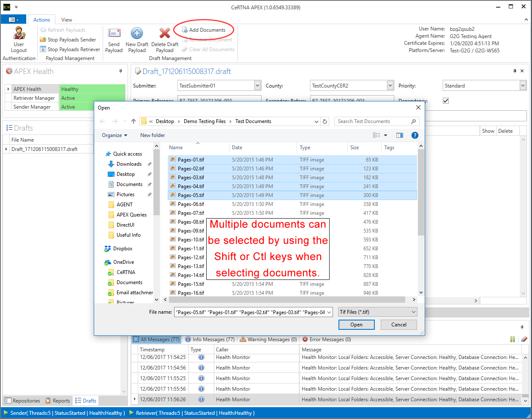
Task: Show only Error Messages (0)
Action: [x=327, y=340]
